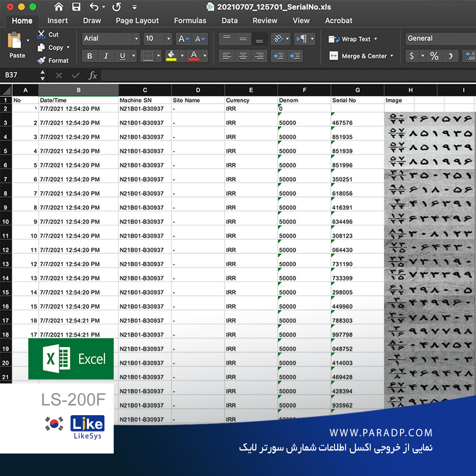Click the Borders button
This screenshot has width=476, height=476.
pos(148,56)
